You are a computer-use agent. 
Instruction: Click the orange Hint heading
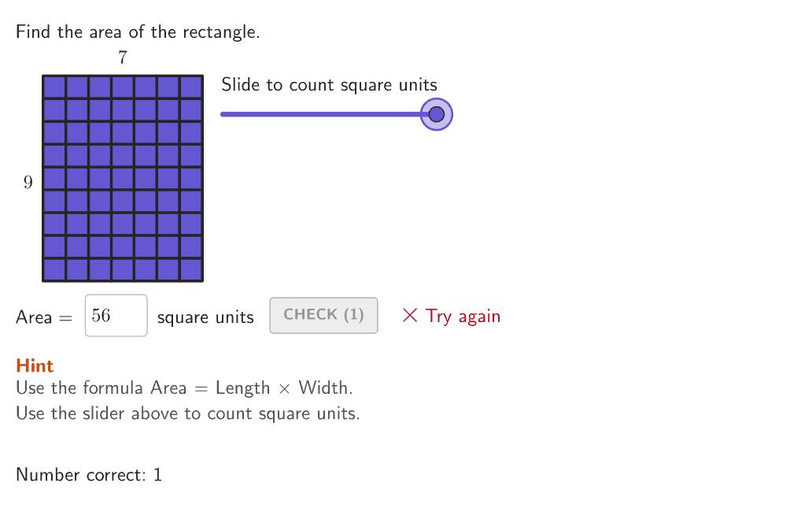coord(35,365)
